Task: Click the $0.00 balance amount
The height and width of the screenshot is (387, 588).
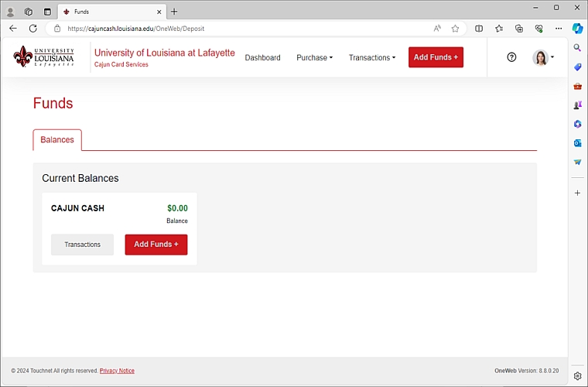Action: click(x=177, y=208)
